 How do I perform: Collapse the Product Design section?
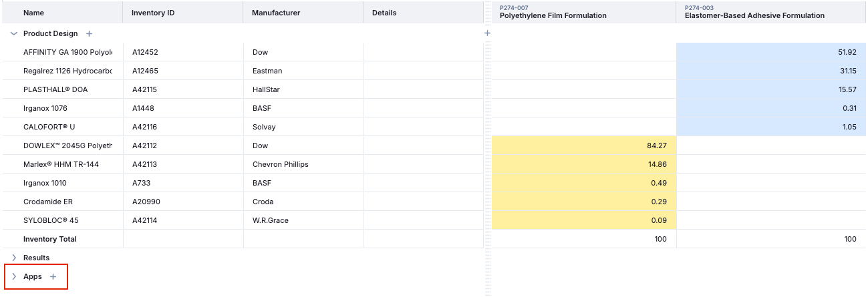point(14,33)
